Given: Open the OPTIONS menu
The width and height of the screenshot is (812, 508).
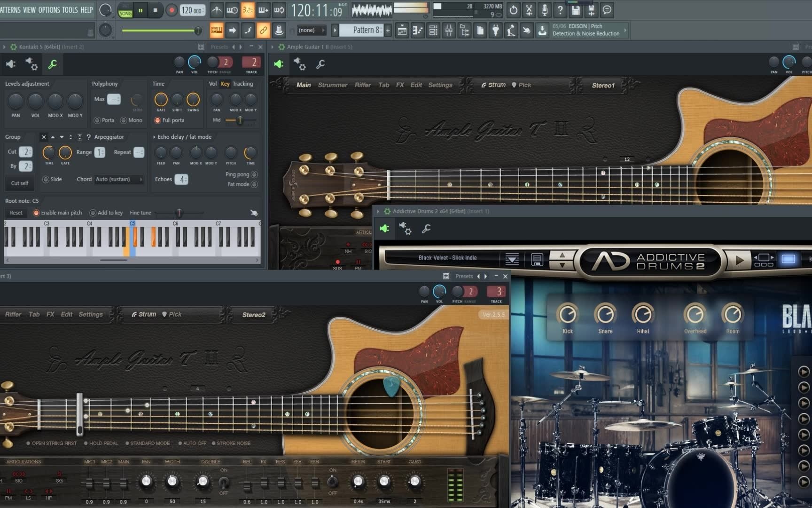Looking at the screenshot, I should pyautogui.click(x=49, y=10).
